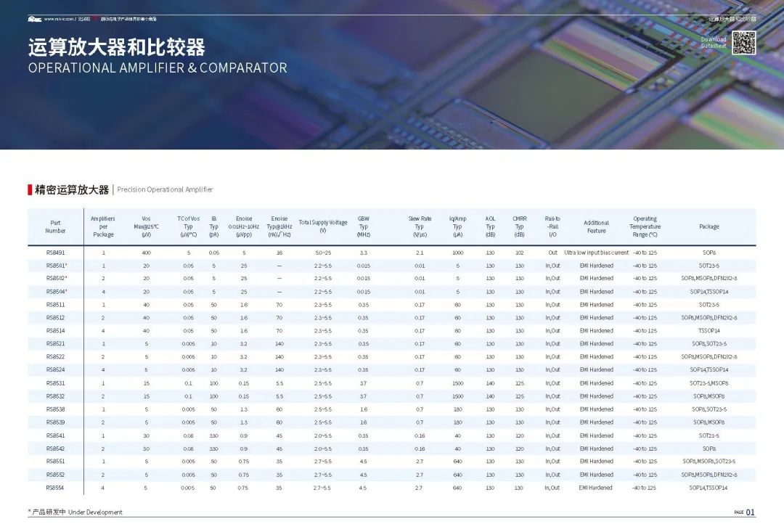
Task: Click the CMRR Typ (dB) column header
Action: click(520, 226)
